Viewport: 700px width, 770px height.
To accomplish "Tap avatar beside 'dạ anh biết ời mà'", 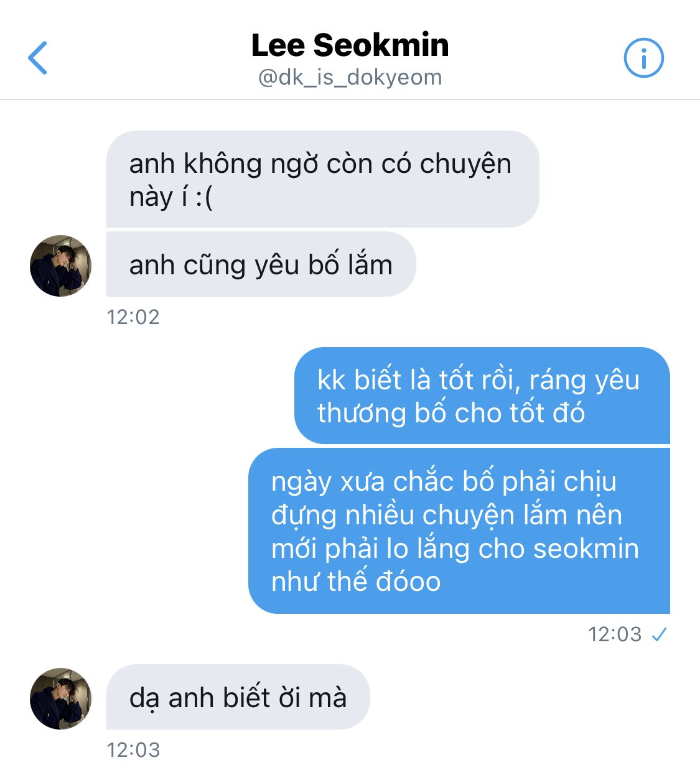I will 61,698.
